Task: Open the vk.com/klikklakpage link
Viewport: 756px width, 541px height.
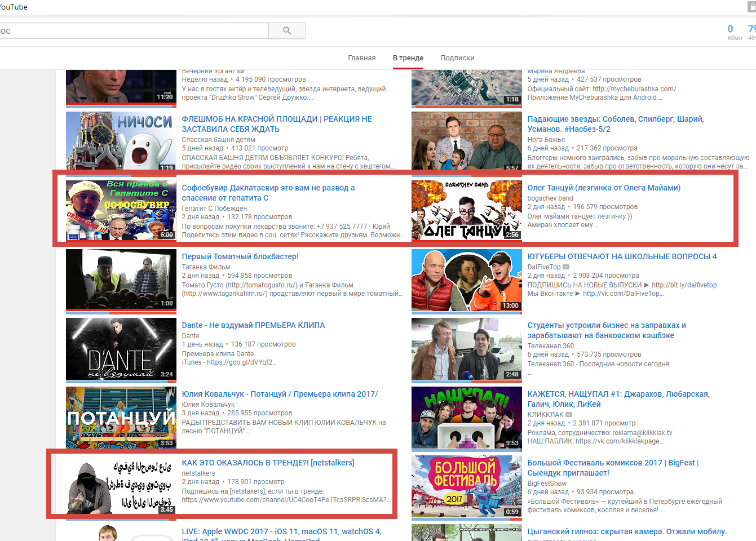Action: 619,441
